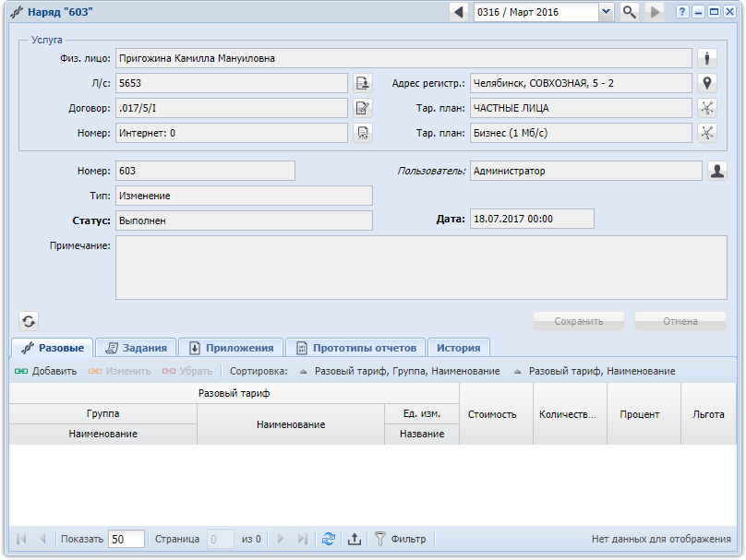Screen dimensions: 746x560
Task: Click the export upload icon in pager
Action: (354, 539)
